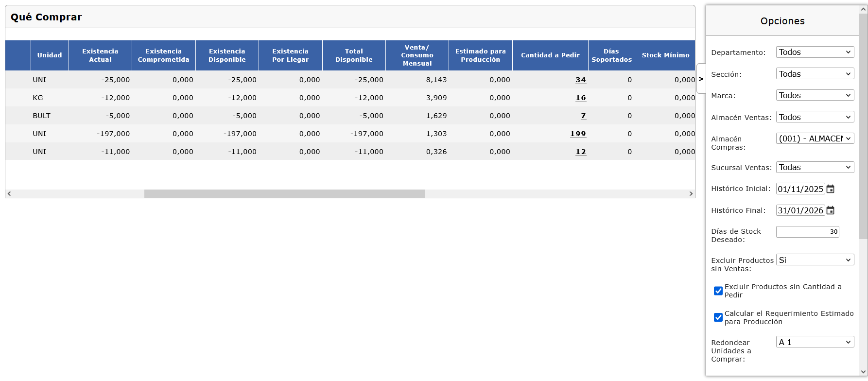Screen dimensions: 868x381
Task: Open the quantity link 199
Action: [x=578, y=134]
